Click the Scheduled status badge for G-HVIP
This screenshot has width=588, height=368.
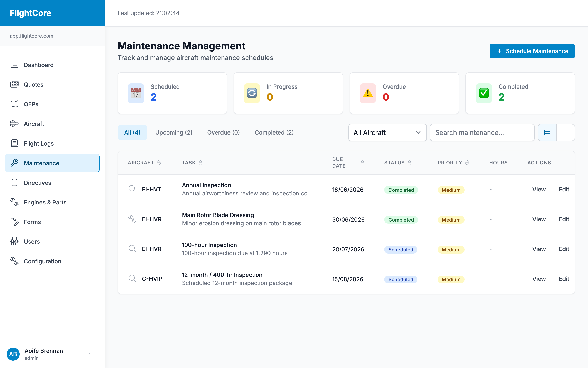[401, 279]
